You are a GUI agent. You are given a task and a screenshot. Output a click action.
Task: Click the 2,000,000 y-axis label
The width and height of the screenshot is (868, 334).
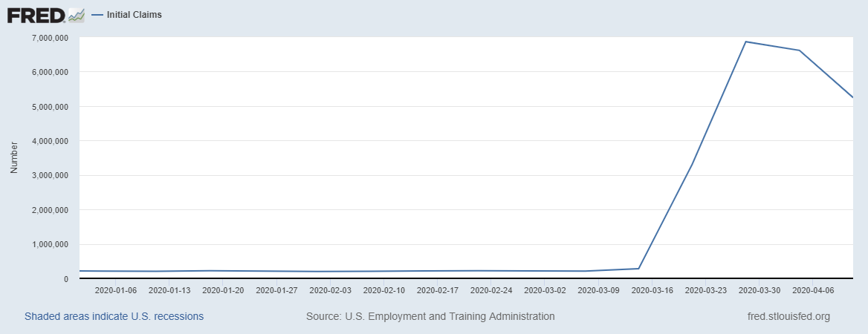click(51, 210)
